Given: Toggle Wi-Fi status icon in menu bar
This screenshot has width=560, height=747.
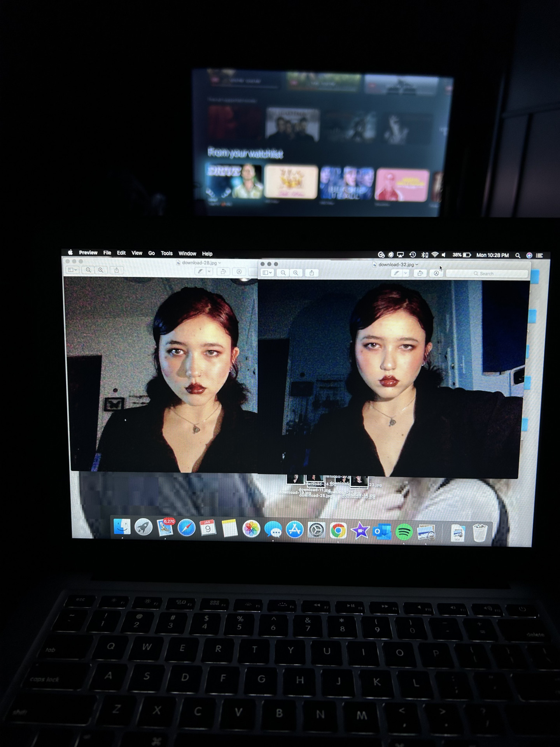Looking at the screenshot, I should click(x=435, y=255).
